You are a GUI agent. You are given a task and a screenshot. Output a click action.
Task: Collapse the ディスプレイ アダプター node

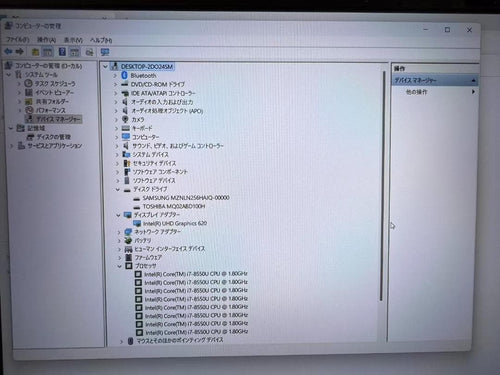coord(118,215)
